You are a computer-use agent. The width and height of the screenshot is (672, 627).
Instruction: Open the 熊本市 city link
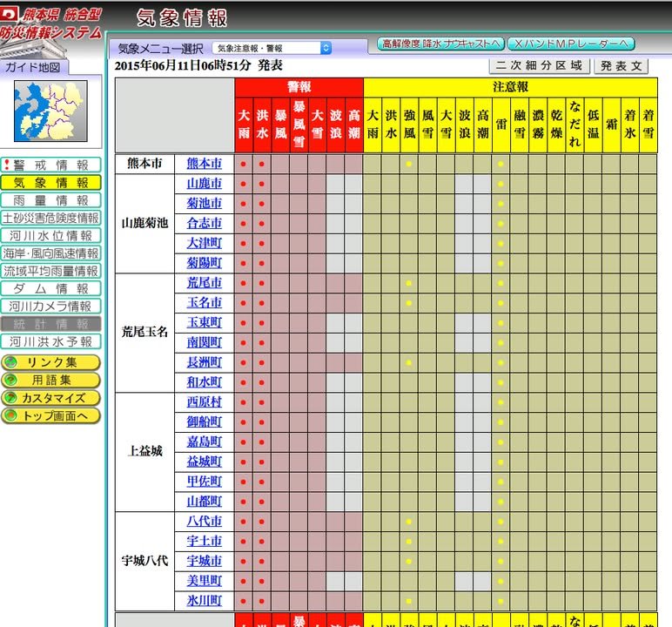click(205, 164)
